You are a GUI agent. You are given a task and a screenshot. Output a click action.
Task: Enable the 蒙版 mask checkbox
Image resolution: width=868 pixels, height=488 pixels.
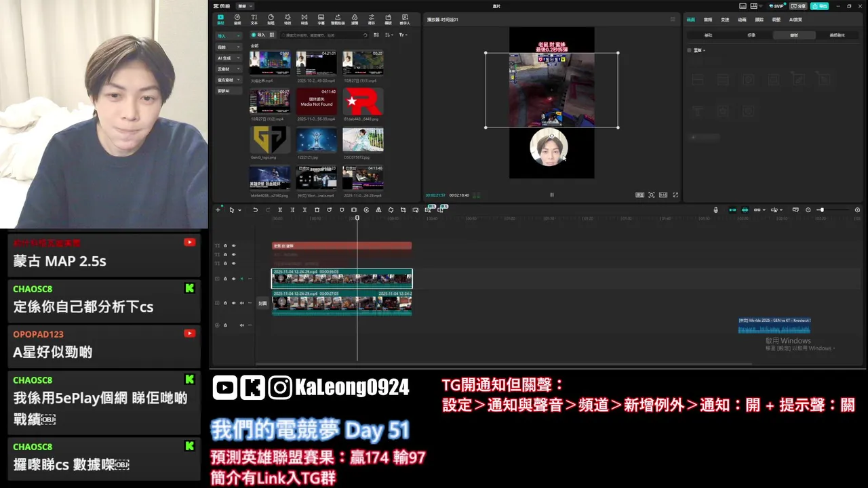690,50
